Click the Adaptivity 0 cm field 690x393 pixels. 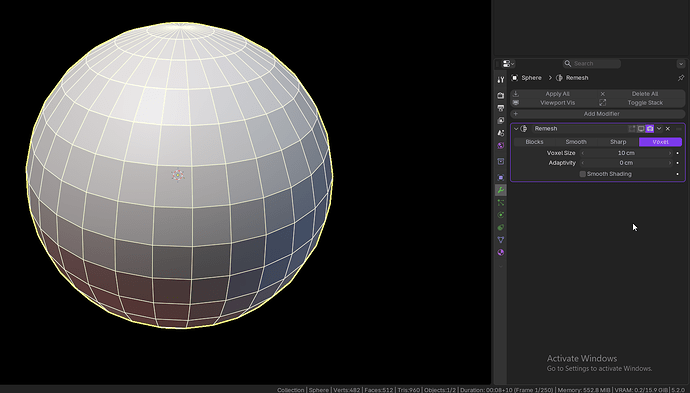tap(626, 163)
